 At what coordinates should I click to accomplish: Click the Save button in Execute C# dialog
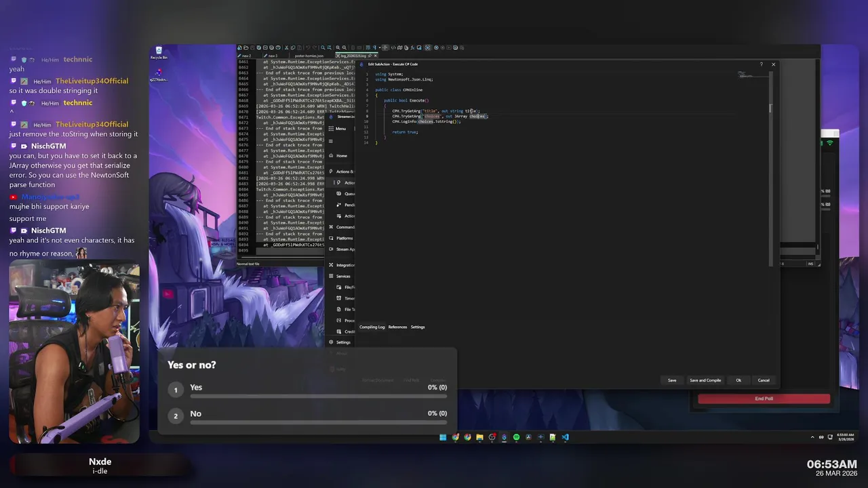click(672, 380)
